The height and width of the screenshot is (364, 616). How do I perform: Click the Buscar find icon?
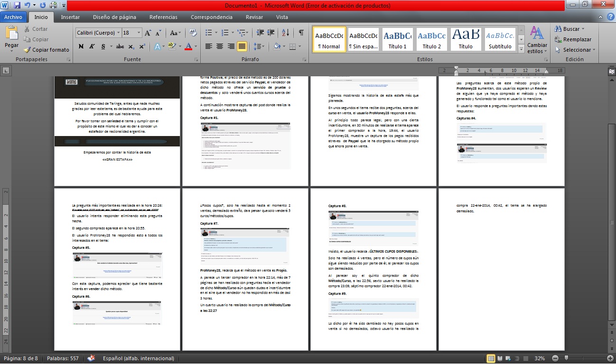569,29
